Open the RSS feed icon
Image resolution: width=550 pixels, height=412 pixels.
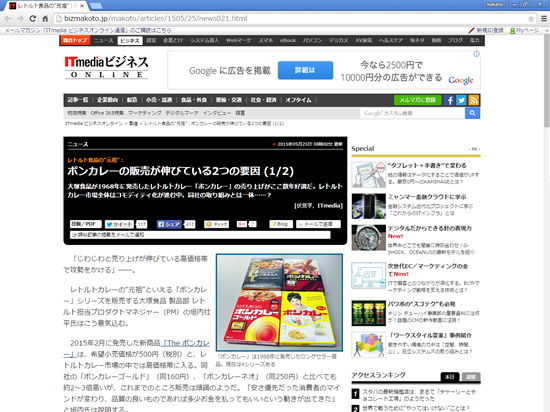(474, 100)
